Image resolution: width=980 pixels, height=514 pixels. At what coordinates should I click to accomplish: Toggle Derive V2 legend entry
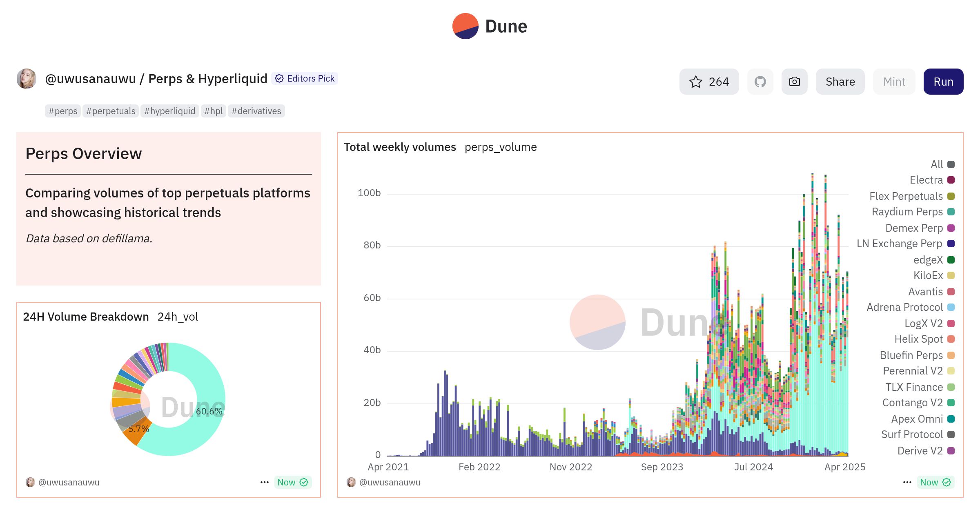926,451
